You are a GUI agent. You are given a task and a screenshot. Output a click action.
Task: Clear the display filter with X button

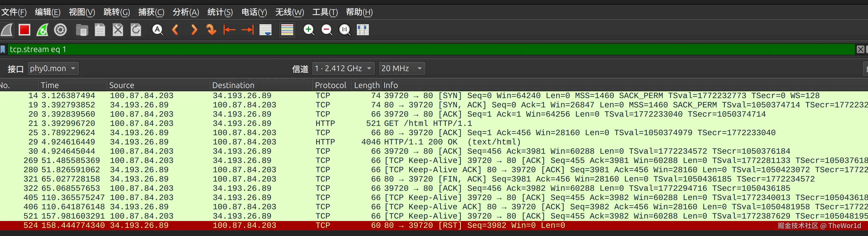[x=860, y=50]
